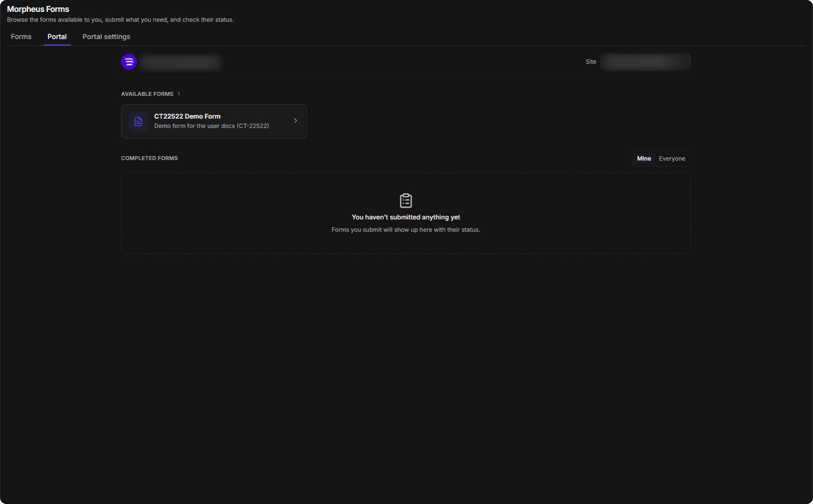This screenshot has height=504, width=813.
Task: Switch to the Forms tab
Action: click(x=21, y=37)
